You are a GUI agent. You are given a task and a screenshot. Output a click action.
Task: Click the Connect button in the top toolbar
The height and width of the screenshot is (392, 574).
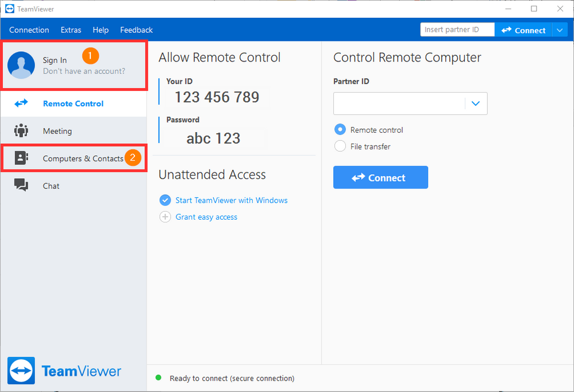tap(523, 30)
